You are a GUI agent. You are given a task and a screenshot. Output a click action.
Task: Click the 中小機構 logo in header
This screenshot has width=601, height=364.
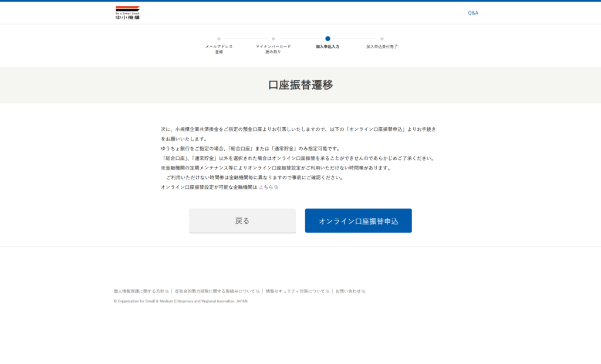tap(127, 13)
